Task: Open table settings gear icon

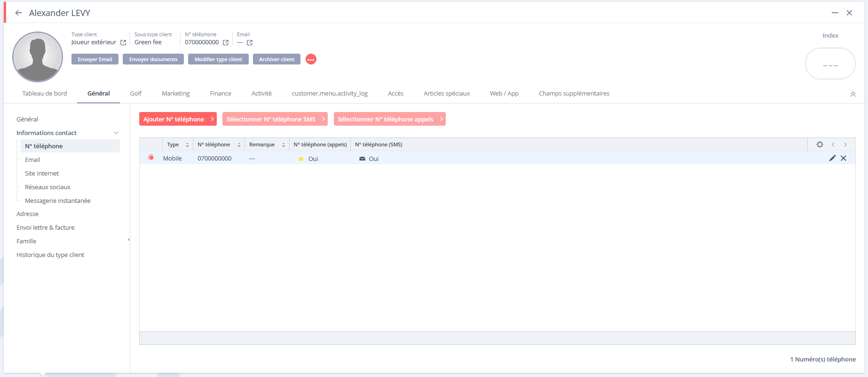Action: click(x=820, y=144)
